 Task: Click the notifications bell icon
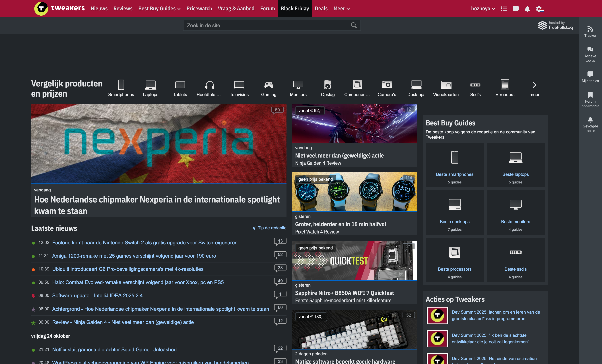pos(527,9)
